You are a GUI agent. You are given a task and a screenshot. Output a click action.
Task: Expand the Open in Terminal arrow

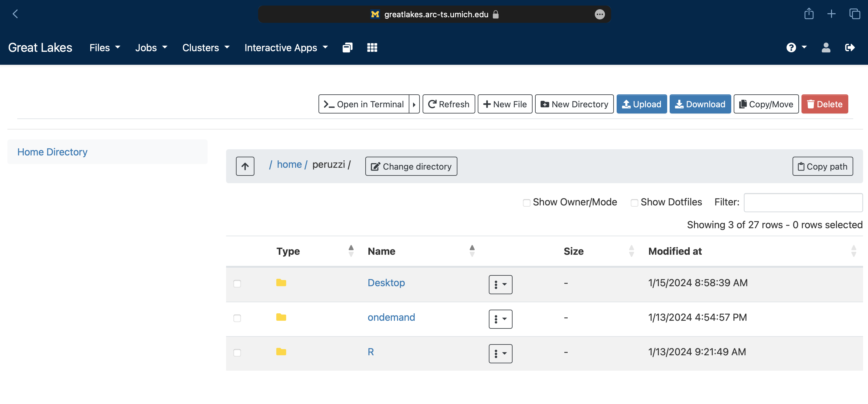coord(414,104)
